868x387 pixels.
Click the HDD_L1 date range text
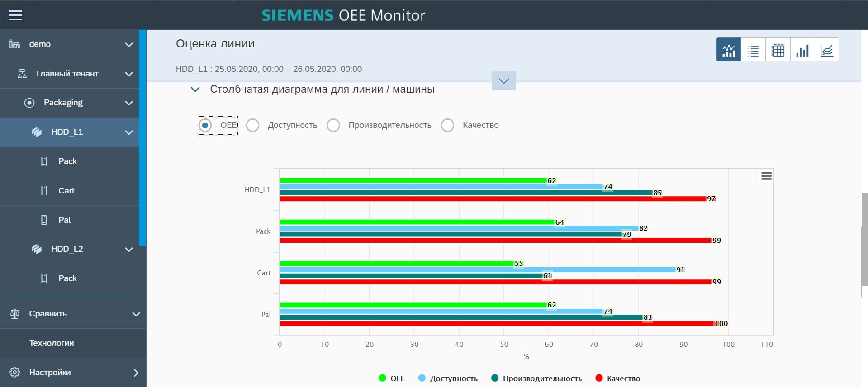269,69
